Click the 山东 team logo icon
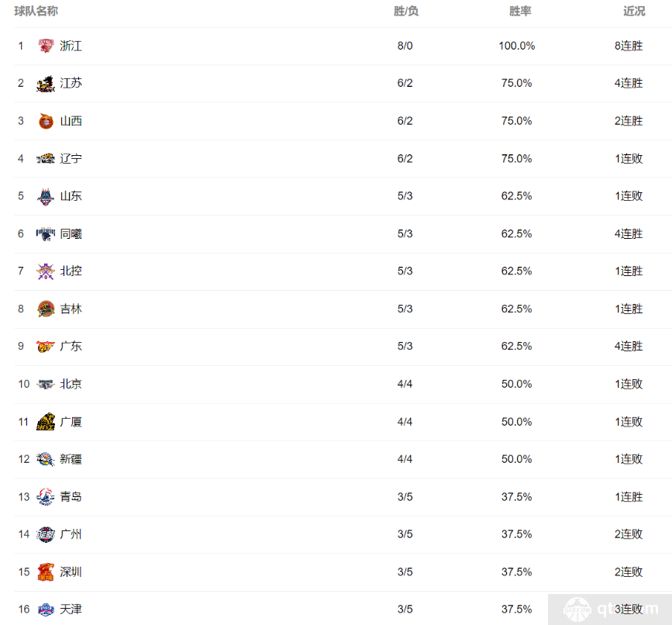This screenshot has height=625, width=672. coord(46,196)
